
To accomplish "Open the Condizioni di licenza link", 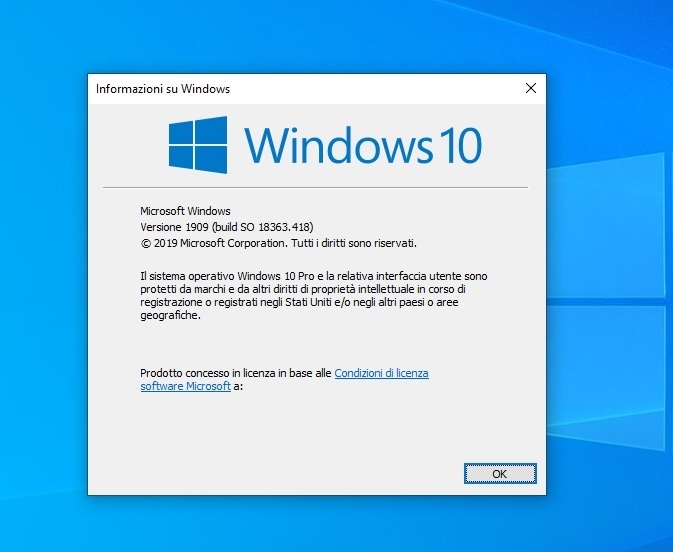I will point(381,373).
